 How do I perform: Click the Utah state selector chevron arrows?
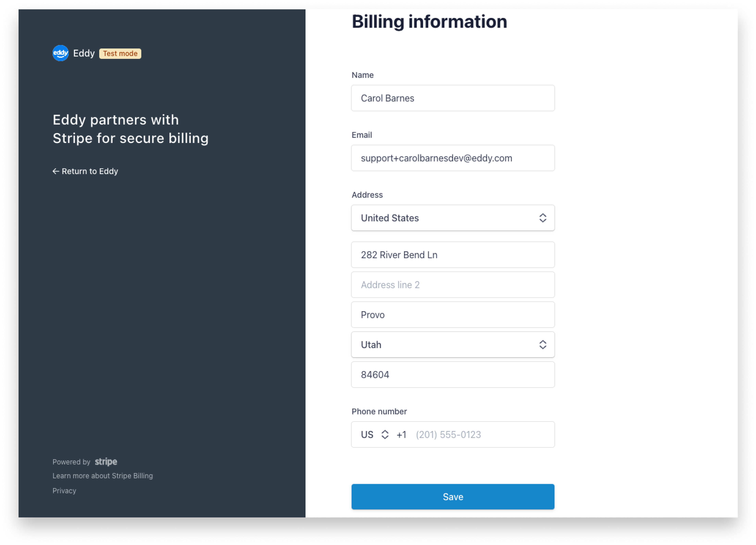543,345
